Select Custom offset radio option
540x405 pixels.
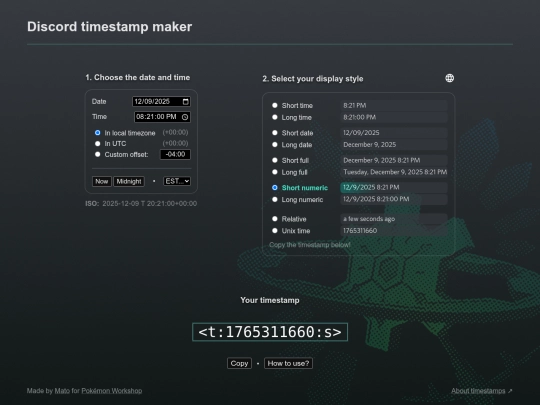97,154
